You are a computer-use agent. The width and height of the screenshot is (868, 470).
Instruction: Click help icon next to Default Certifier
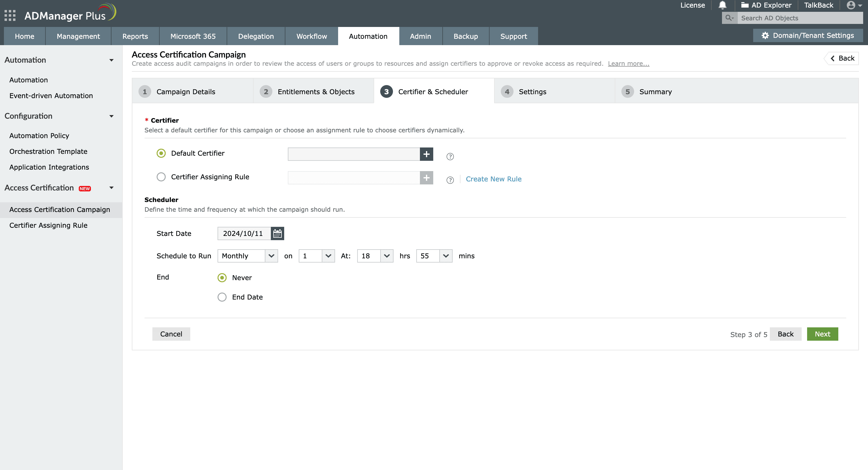450,156
